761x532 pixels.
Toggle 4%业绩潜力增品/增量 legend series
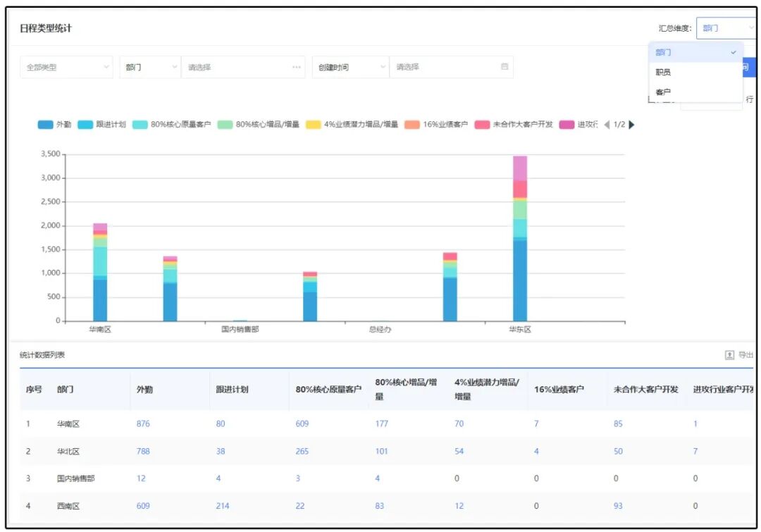click(x=352, y=125)
